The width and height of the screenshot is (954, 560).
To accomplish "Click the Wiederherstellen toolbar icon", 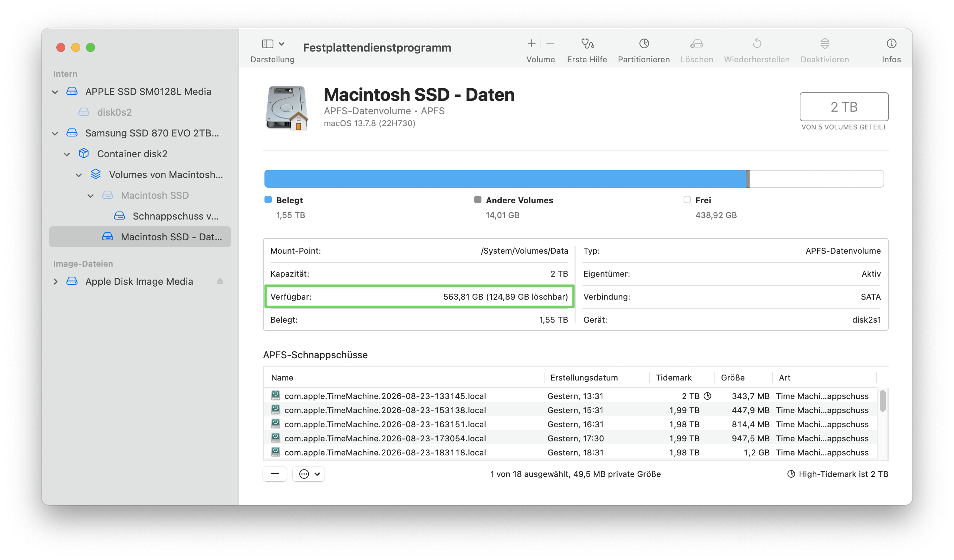I will (x=757, y=43).
